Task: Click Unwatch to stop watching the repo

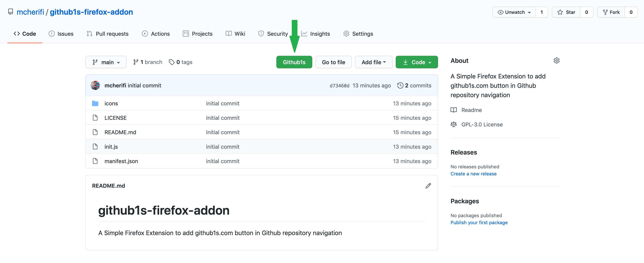Action: [x=514, y=12]
